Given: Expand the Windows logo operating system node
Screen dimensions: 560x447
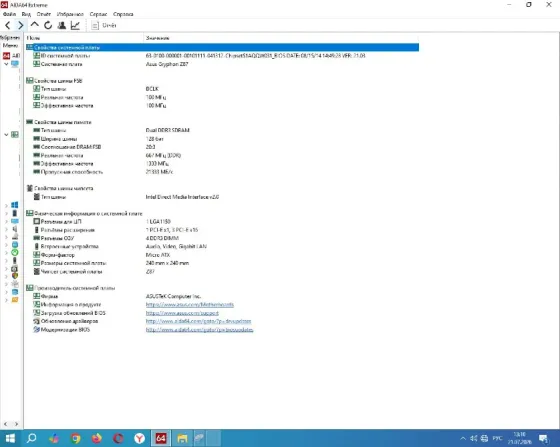Looking at the screenshot, I should point(6,205).
